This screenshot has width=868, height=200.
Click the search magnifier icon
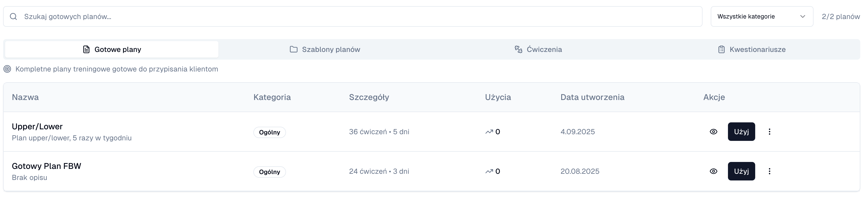[x=13, y=16]
